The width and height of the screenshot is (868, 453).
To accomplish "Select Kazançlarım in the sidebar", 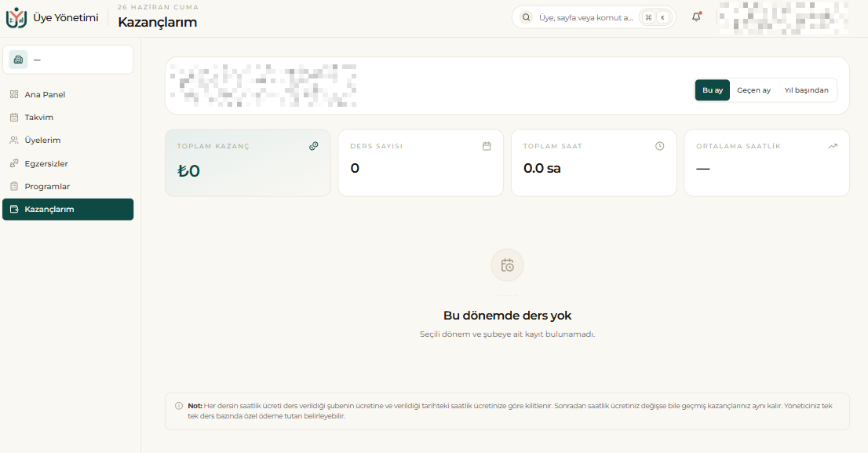I will [x=68, y=210].
